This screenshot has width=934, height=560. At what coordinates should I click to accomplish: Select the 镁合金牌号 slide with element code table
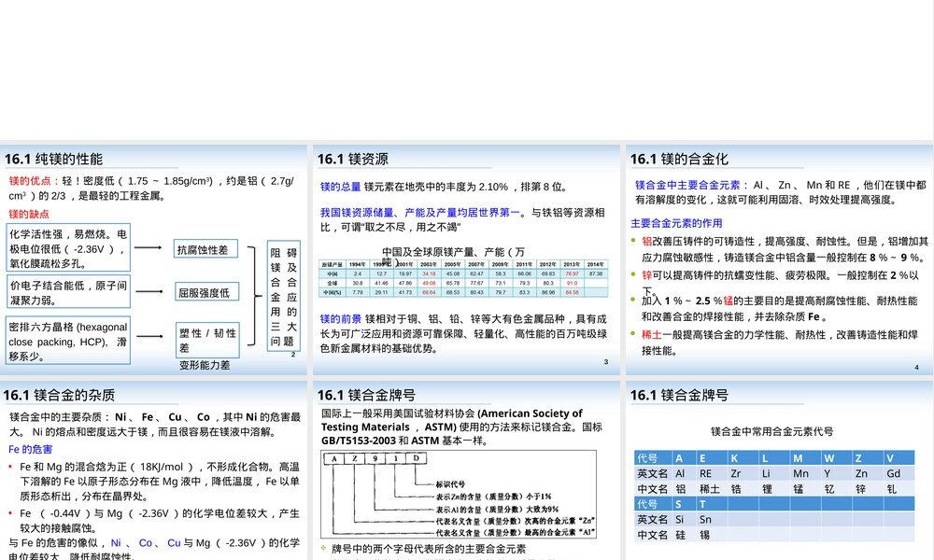coord(779,470)
